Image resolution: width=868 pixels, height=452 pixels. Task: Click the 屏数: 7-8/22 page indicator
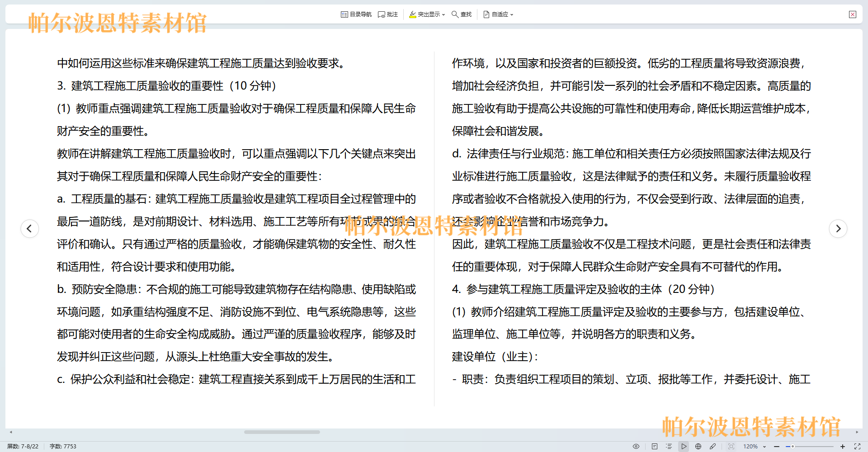pyautogui.click(x=23, y=446)
